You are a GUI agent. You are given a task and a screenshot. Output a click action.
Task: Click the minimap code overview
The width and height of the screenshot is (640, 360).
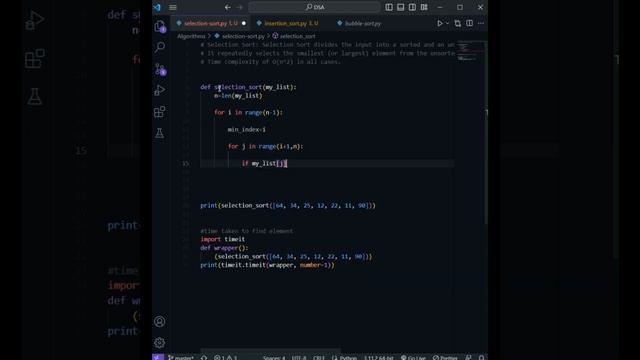click(x=470, y=51)
